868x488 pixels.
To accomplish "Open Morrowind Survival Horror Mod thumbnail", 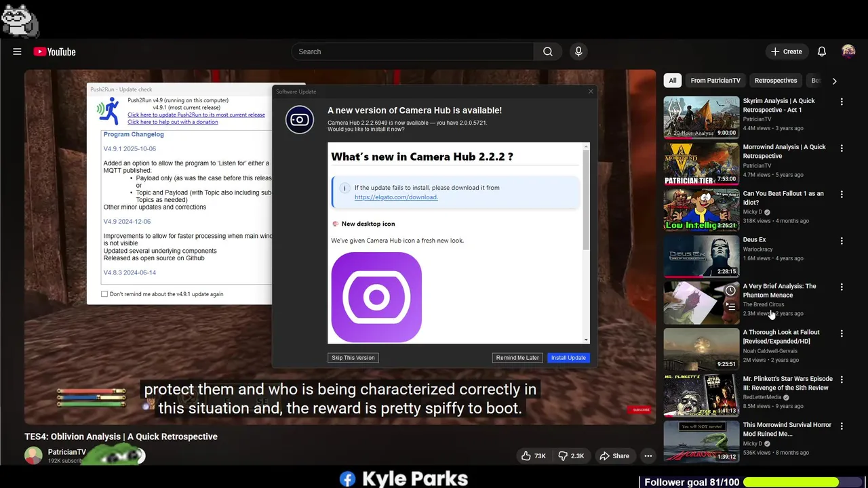I will [x=701, y=441].
